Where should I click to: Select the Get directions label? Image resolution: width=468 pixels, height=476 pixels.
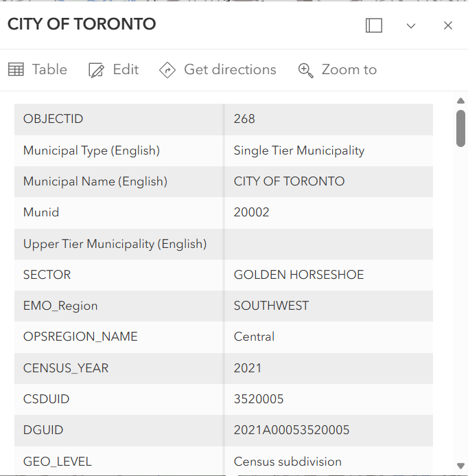tap(230, 69)
